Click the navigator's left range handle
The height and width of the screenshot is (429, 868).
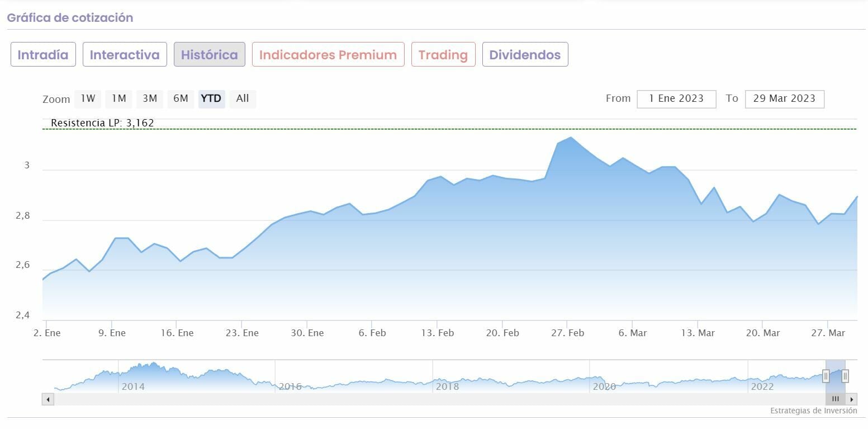click(826, 376)
